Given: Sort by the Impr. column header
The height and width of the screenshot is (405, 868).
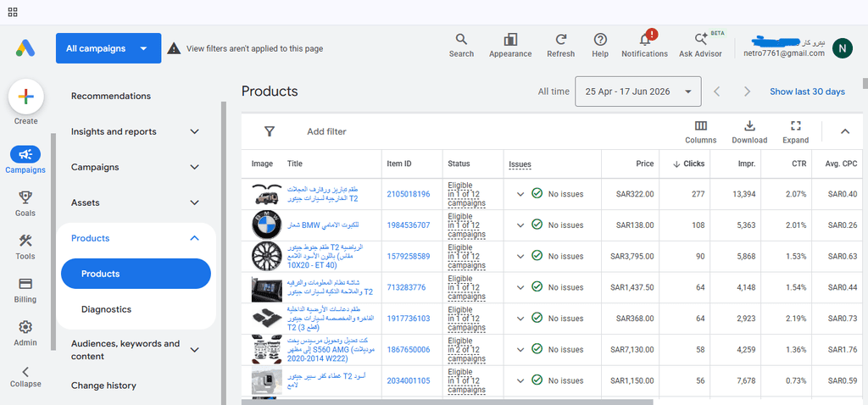Looking at the screenshot, I should click(x=746, y=164).
